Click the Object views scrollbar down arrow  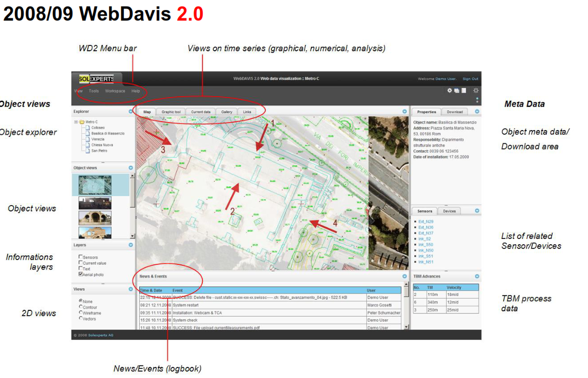132,236
